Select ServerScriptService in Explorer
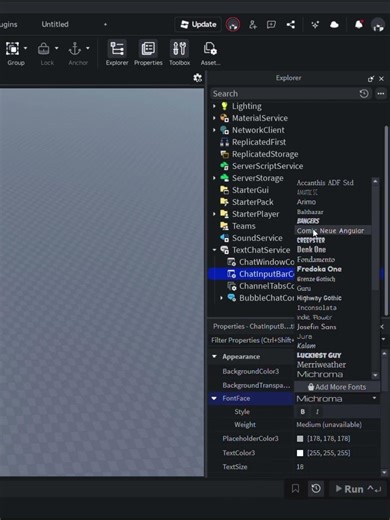This screenshot has width=390, height=520. coord(267,166)
